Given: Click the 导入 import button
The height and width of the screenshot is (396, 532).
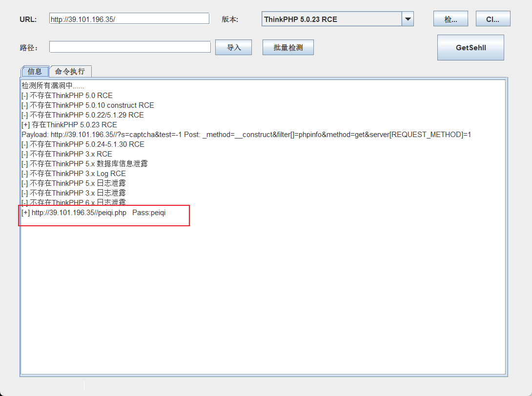Looking at the screenshot, I should (x=233, y=47).
